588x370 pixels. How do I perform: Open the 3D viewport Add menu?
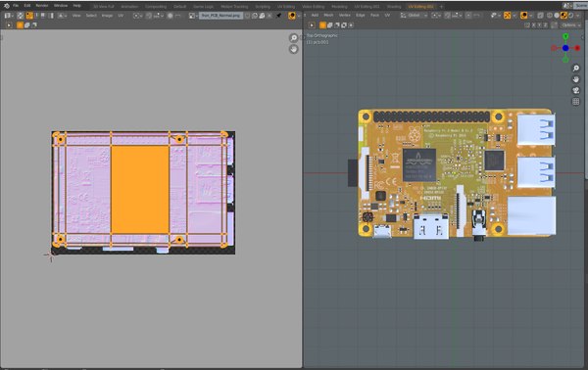(315, 16)
